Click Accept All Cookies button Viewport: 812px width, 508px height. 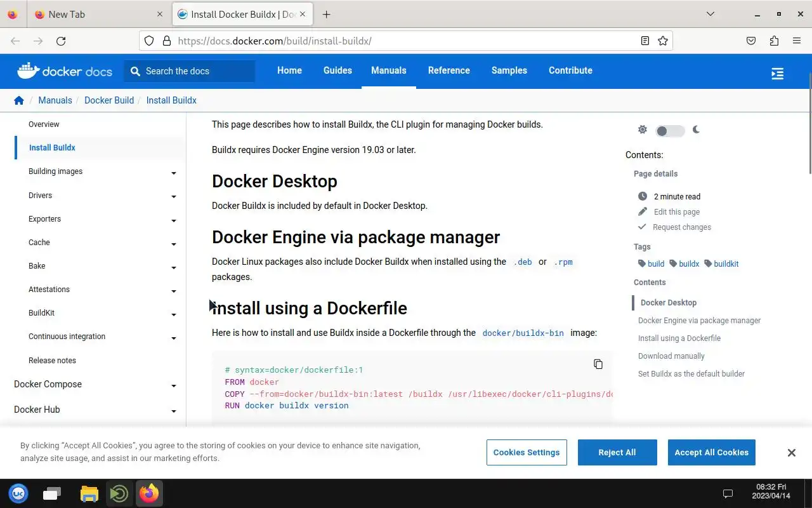[x=711, y=452]
